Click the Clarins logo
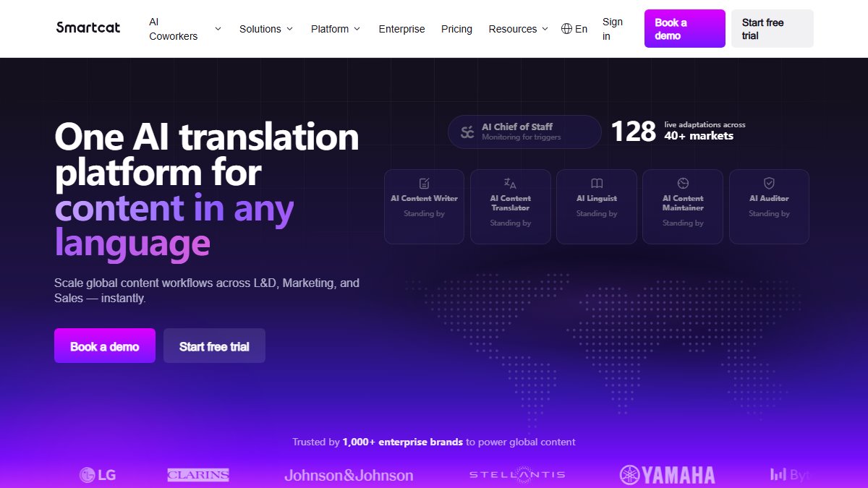The height and width of the screenshot is (488, 868). tap(198, 475)
